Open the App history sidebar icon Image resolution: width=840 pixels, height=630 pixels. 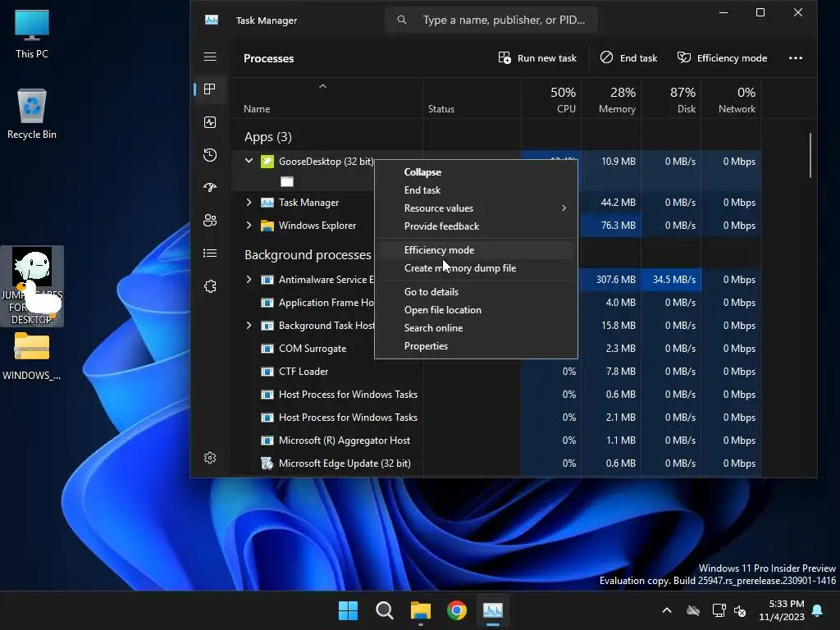pos(210,155)
